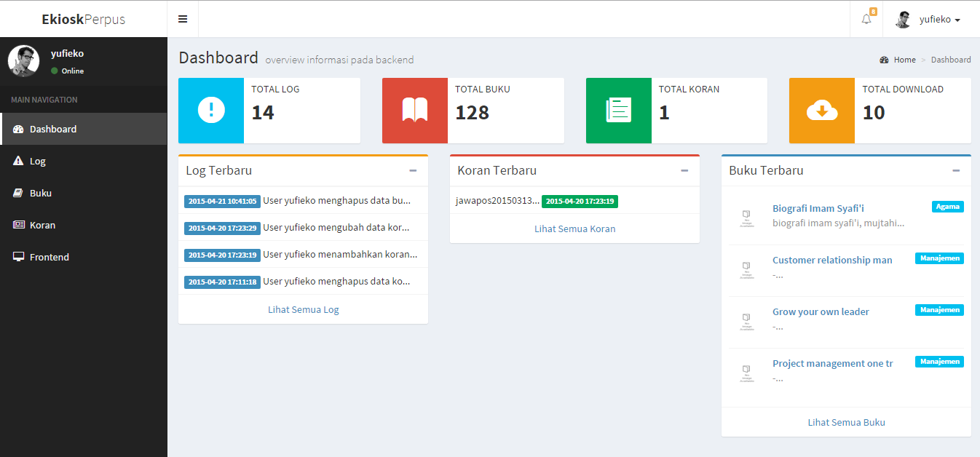Open the Grow your own leader title
The height and width of the screenshot is (457, 980).
[821, 311]
